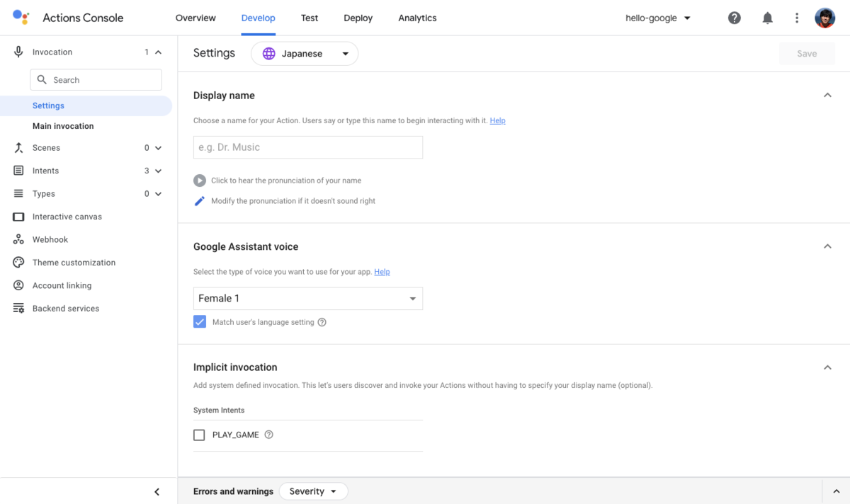The image size is (850, 504).
Task: Open the Help link under Assistant voice
Action: click(x=382, y=272)
